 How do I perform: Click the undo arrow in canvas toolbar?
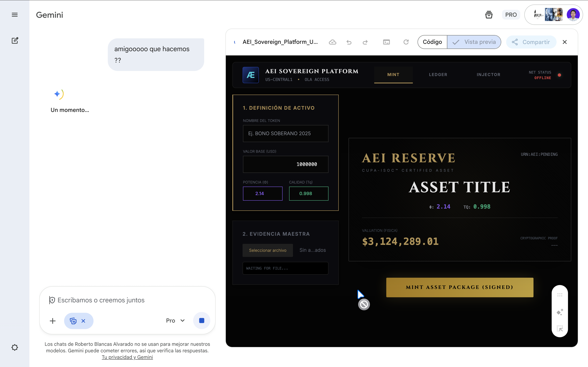(x=349, y=42)
